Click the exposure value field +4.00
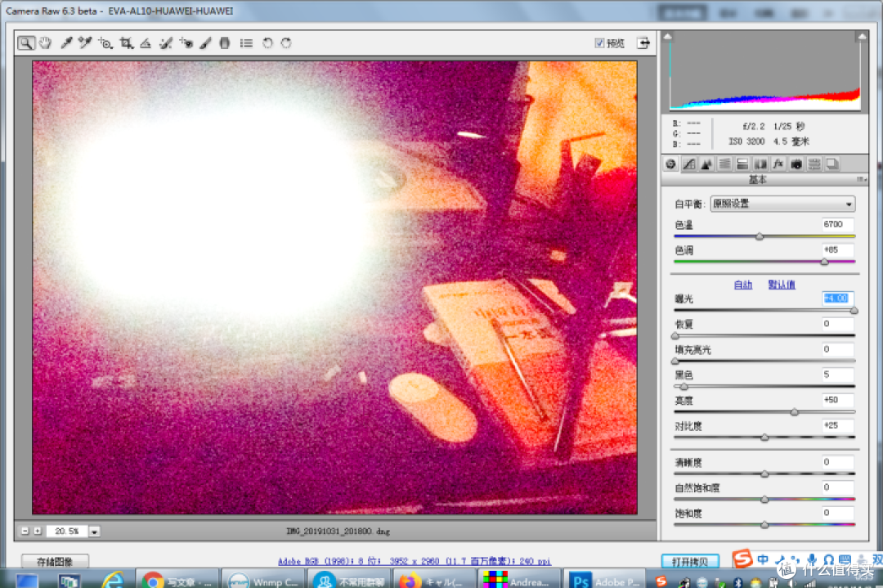Screen dimensions: 883x588 click(837, 298)
